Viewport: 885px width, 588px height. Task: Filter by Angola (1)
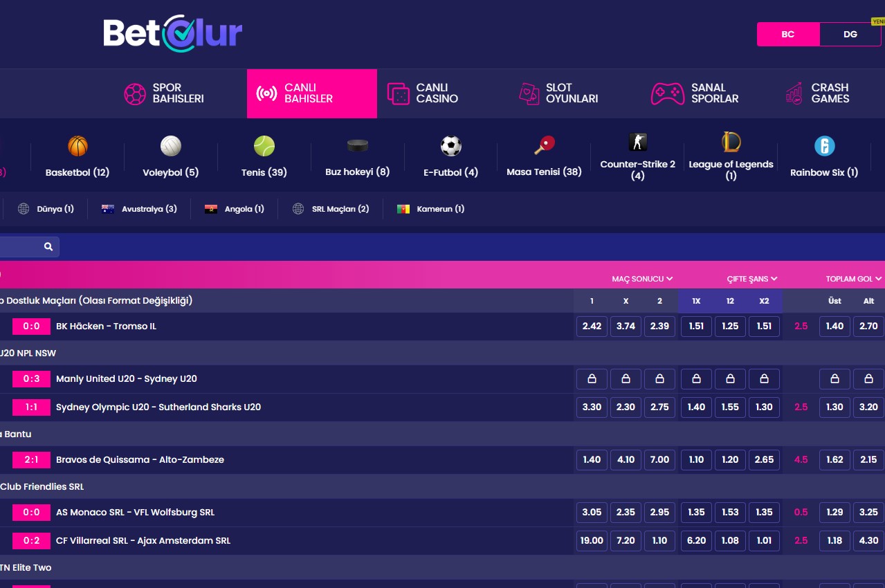[x=235, y=209]
